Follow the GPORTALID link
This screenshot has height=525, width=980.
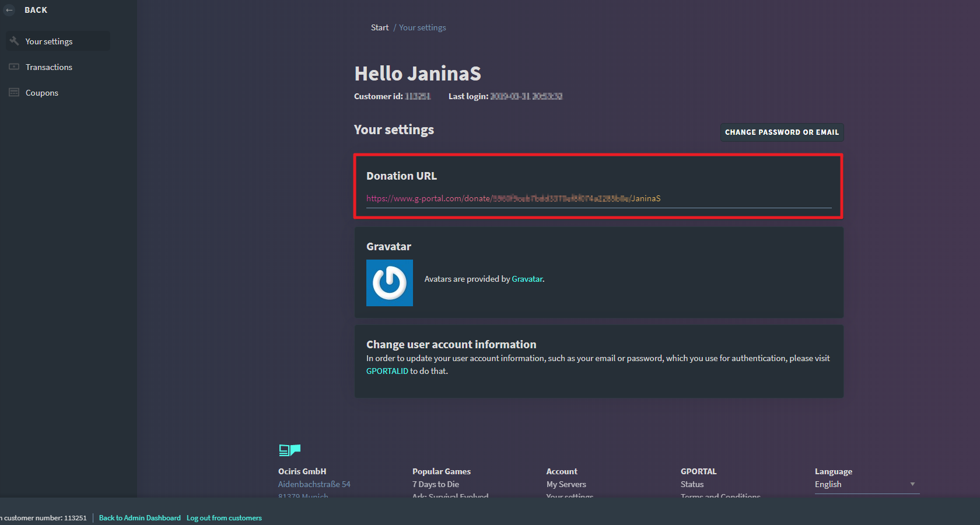387,371
